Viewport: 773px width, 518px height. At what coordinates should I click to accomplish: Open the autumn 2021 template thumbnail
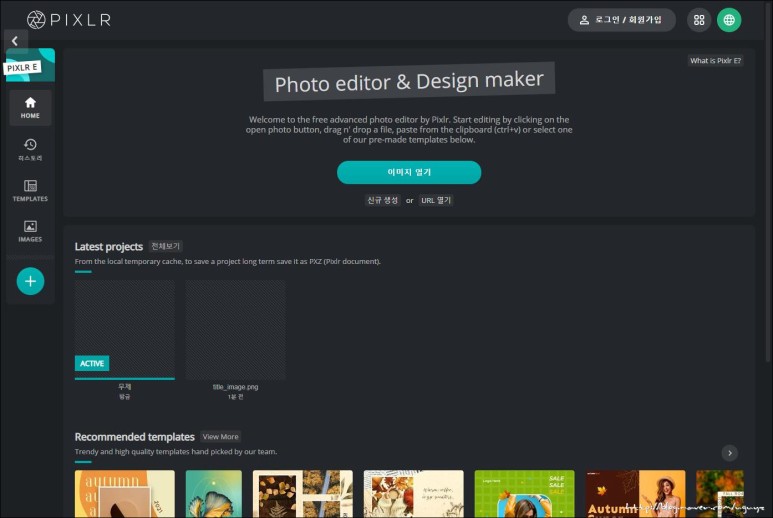point(125,493)
